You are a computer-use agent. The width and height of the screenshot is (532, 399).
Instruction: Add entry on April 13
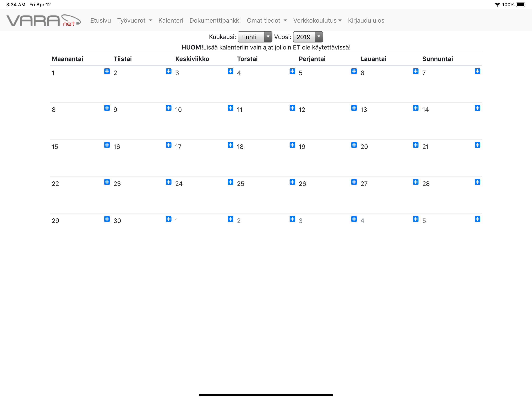pyautogui.click(x=416, y=108)
